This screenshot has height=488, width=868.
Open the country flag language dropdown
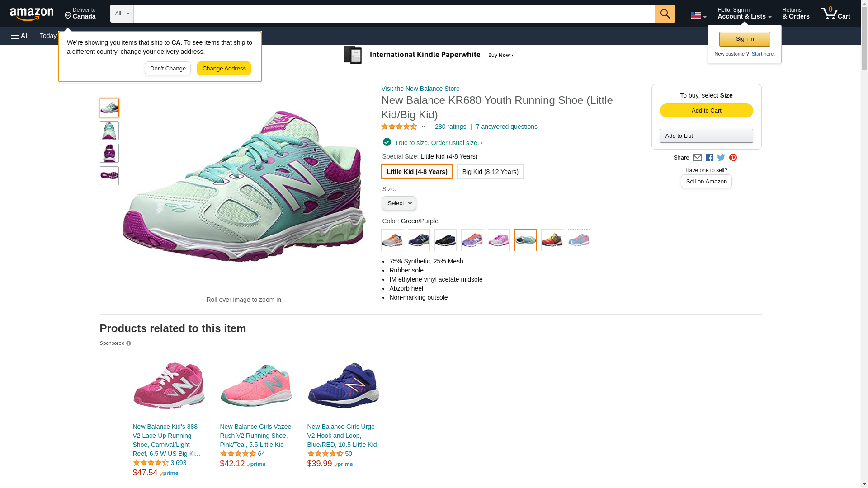point(698,16)
